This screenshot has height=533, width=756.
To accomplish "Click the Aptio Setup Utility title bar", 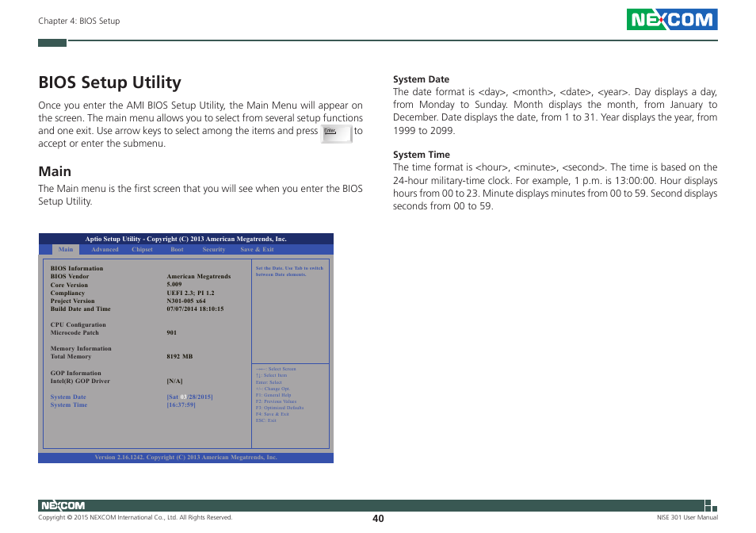I will (x=185, y=239).
